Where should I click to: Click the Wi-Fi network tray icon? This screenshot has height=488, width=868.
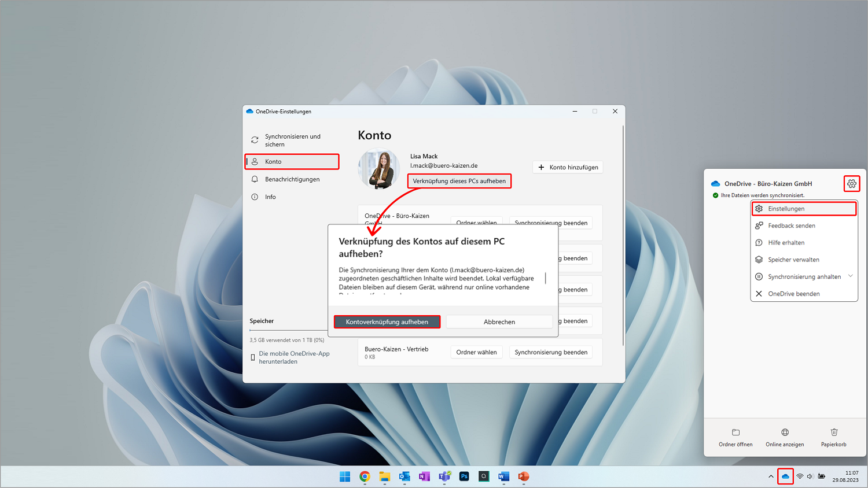click(800, 476)
